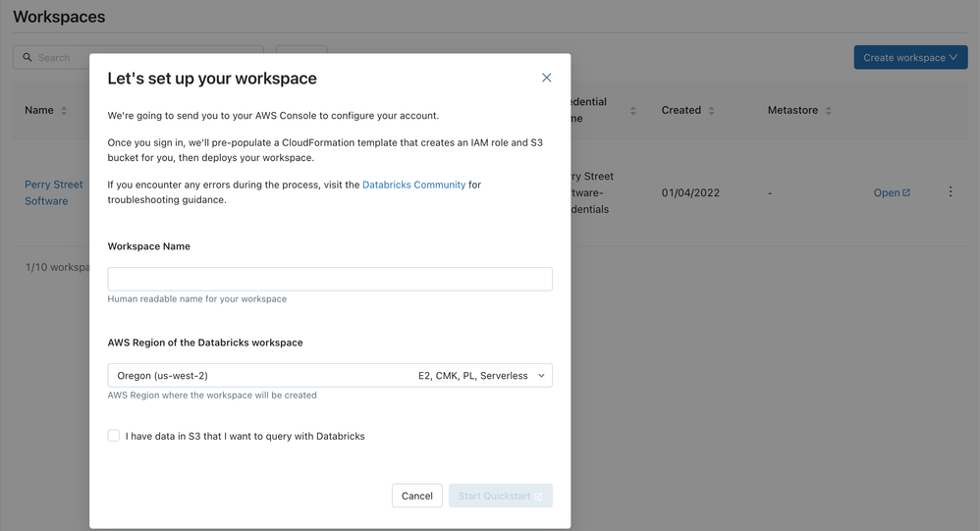This screenshot has width=980, height=531.
Task: Focus the Workspace Name text field
Action: click(x=330, y=279)
